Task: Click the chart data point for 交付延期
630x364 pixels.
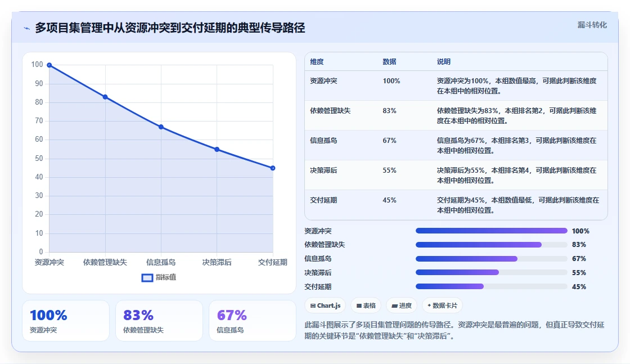Action: pyautogui.click(x=273, y=168)
